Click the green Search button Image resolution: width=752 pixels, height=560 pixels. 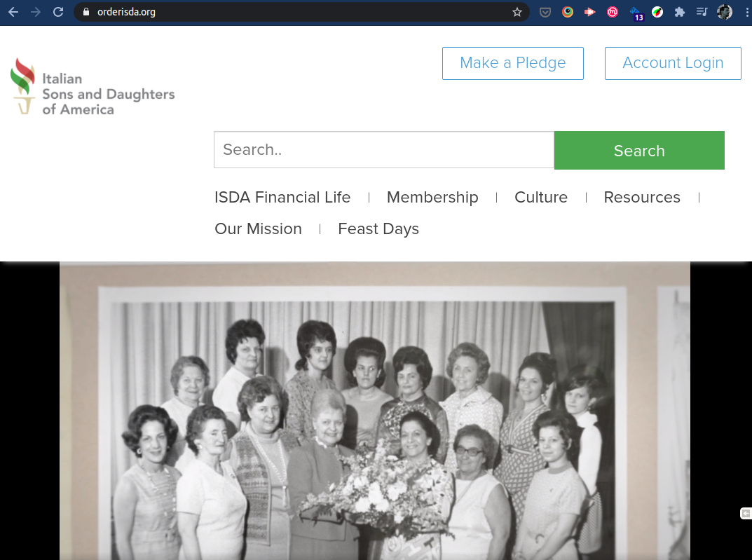coord(639,151)
